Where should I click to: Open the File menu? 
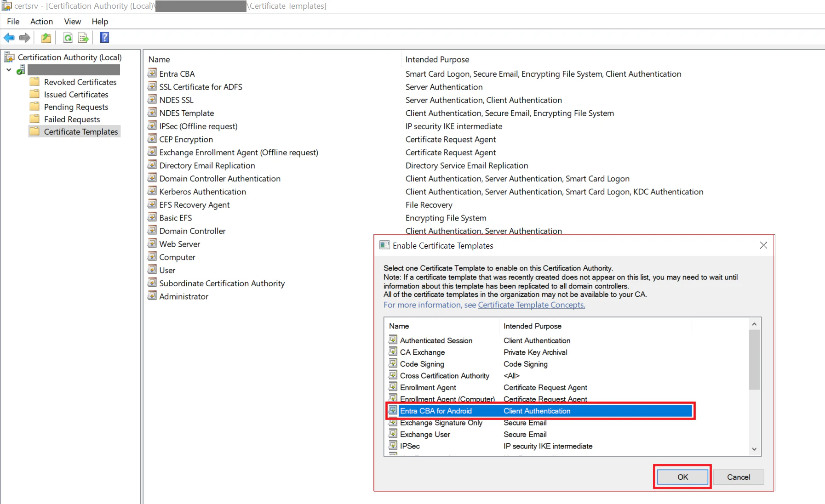13,22
